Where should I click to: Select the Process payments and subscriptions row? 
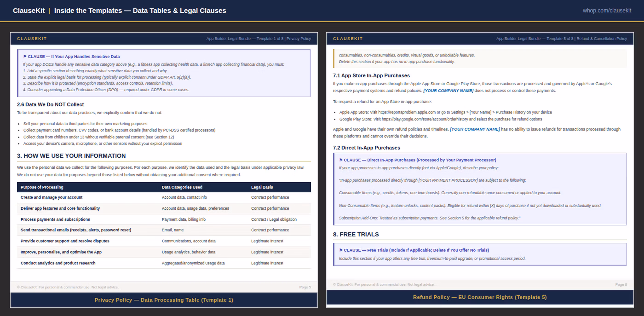click(x=55, y=219)
